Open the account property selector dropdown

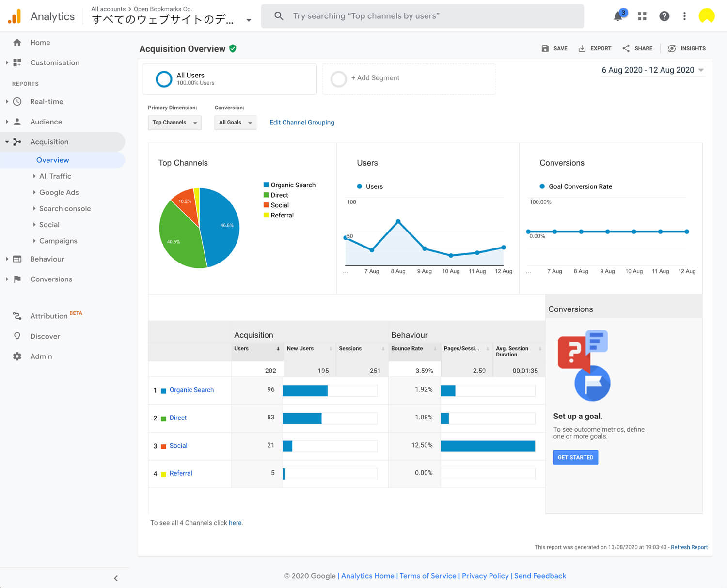coord(249,20)
